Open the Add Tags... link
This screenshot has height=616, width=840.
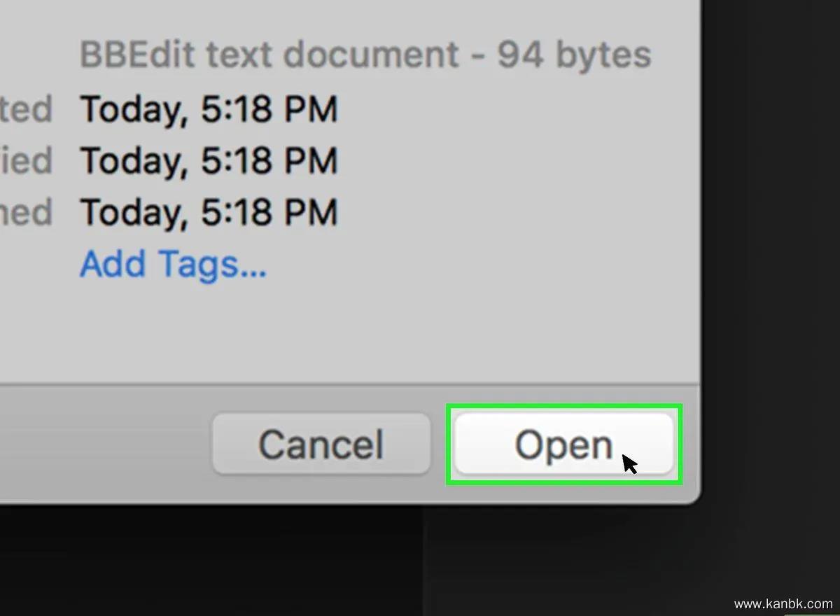point(173,265)
